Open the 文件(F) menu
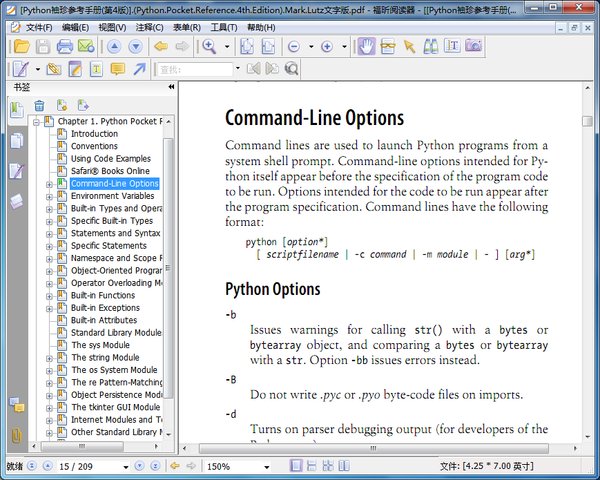This screenshot has width=600, height=480. (x=39, y=28)
